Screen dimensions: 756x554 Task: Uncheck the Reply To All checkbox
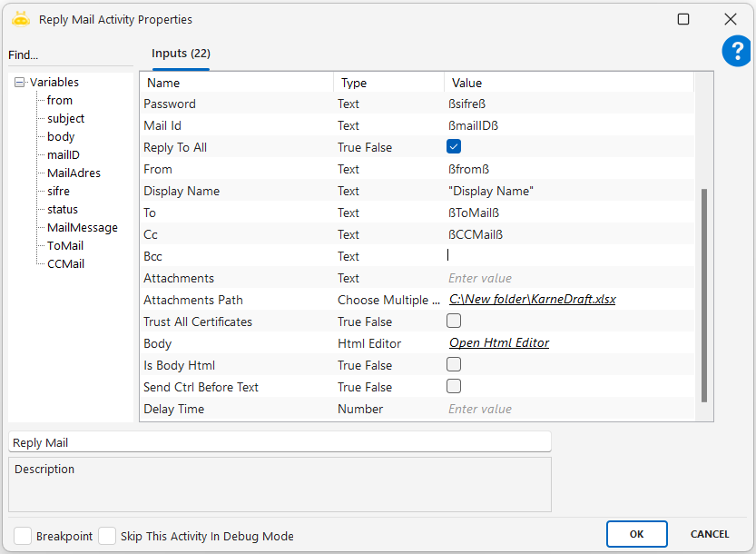click(x=454, y=147)
